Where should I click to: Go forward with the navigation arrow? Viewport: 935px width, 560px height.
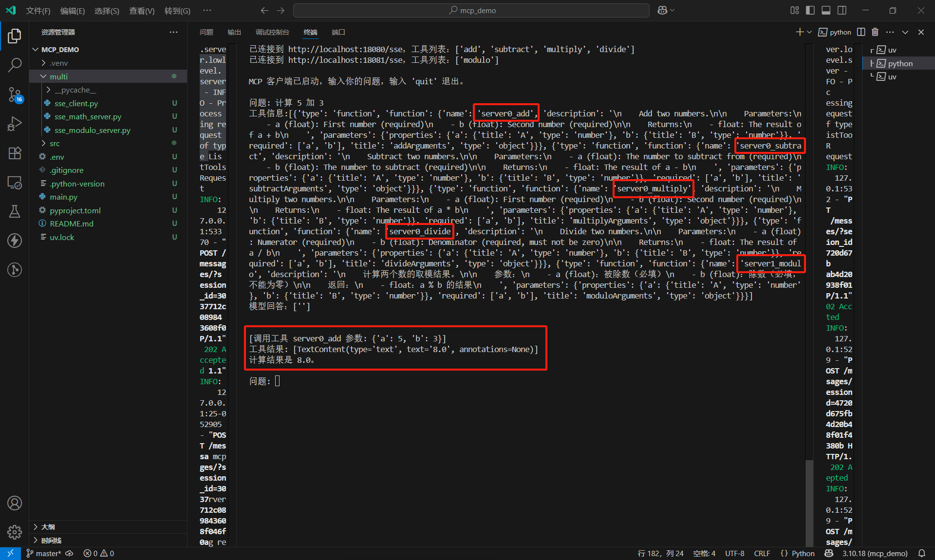(280, 10)
